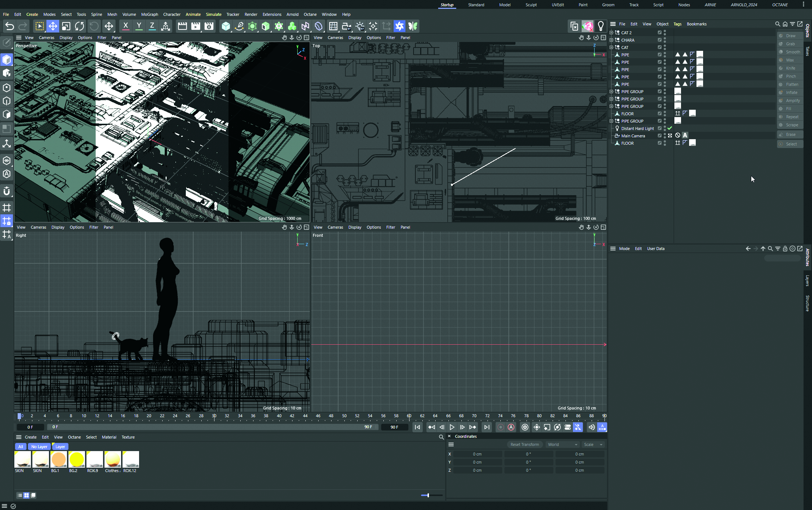Toggle Y axis lock
Image resolution: width=812 pixels, height=510 pixels.
click(x=139, y=26)
